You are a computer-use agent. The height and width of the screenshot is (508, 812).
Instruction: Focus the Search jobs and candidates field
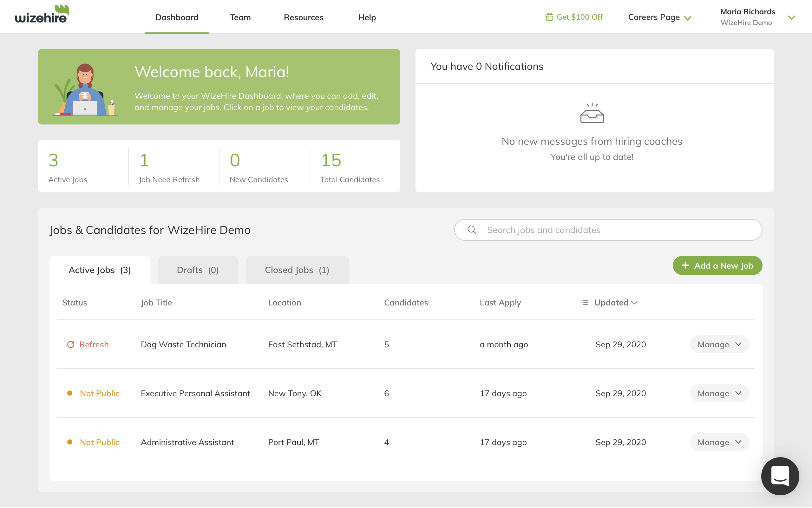pos(608,230)
